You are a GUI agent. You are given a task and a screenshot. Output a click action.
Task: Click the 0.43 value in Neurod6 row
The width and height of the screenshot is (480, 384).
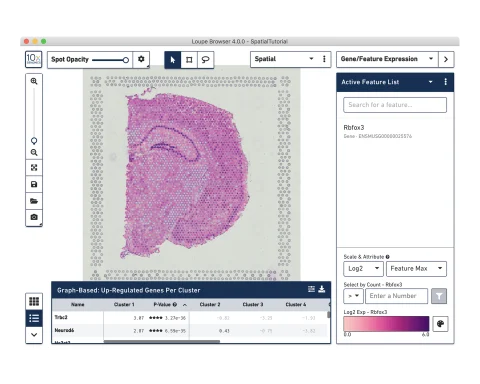(224, 331)
